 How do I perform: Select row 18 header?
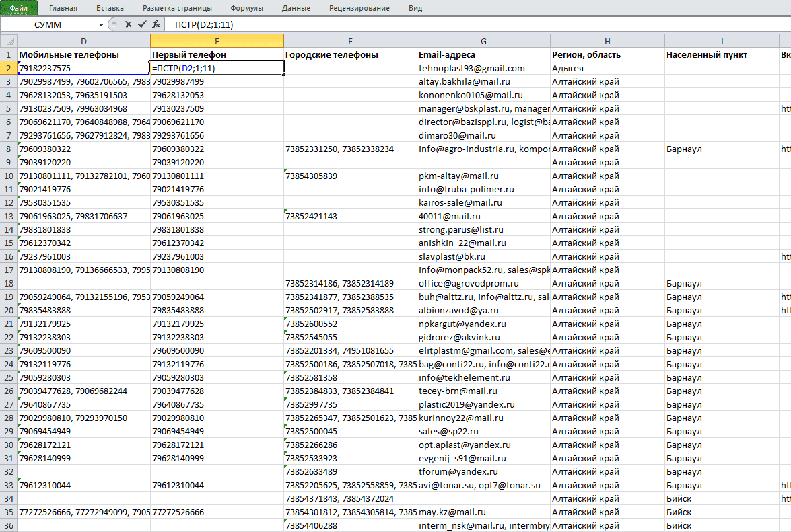point(9,284)
